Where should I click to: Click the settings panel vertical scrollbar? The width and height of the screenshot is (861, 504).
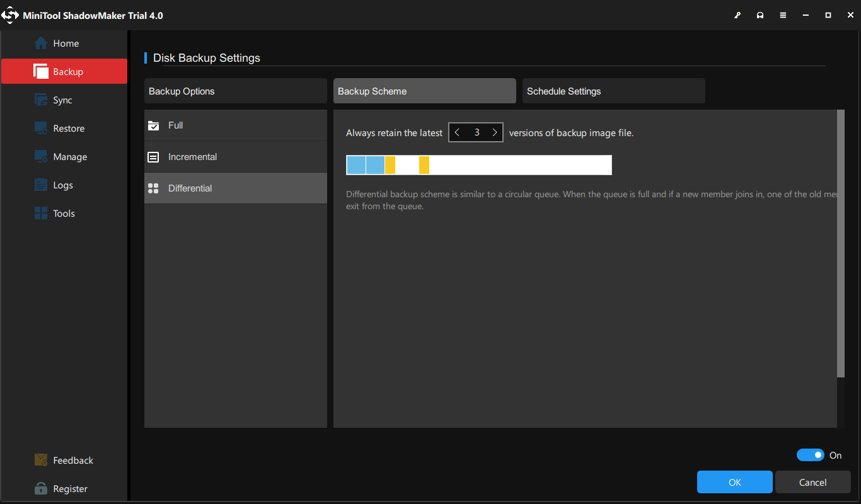pos(840,244)
